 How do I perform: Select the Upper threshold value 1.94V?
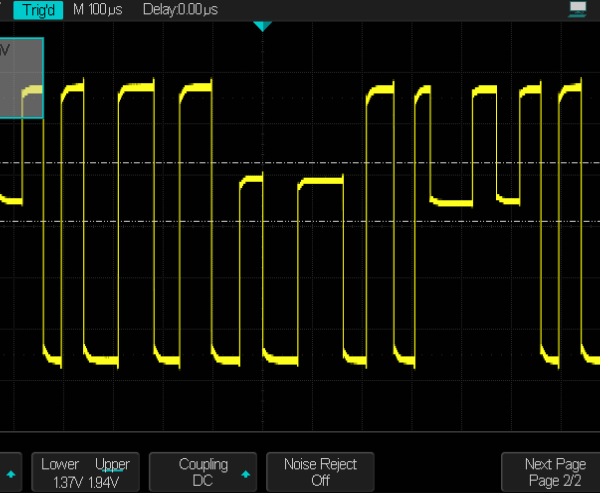(111, 481)
